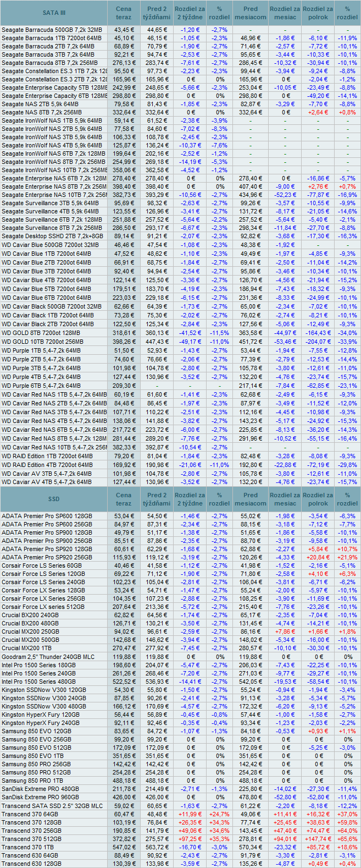Select WD Purple 6TB 5,4-7,2k 64MB name
The width and height of the screenshot is (361, 868).
(41, 386)
